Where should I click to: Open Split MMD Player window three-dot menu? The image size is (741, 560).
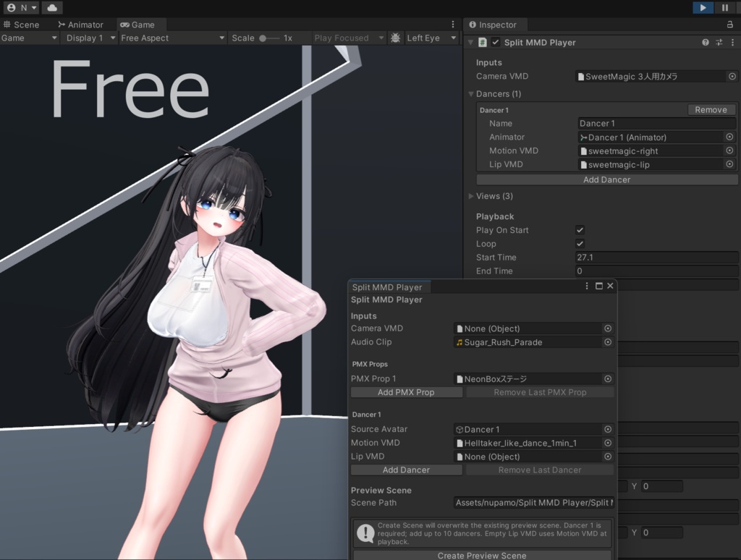[587, 286]
